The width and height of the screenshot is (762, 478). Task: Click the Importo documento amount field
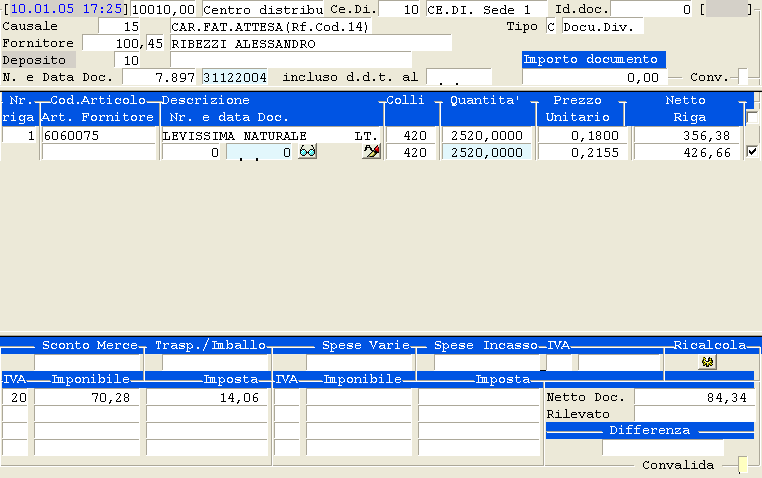tap(593, 77)
